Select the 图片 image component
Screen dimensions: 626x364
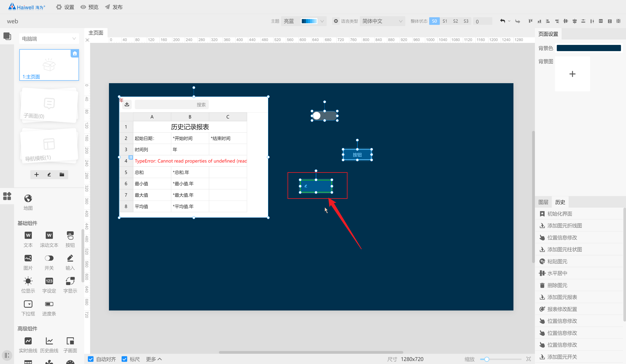pyautogui.click(x=28, y=262)
